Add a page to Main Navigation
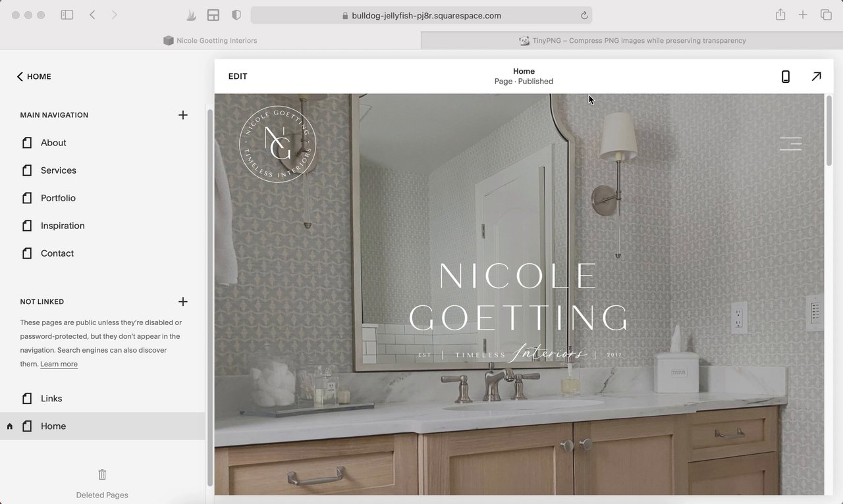Viewport: 843px width, 504px height. (x=183, y=115)
